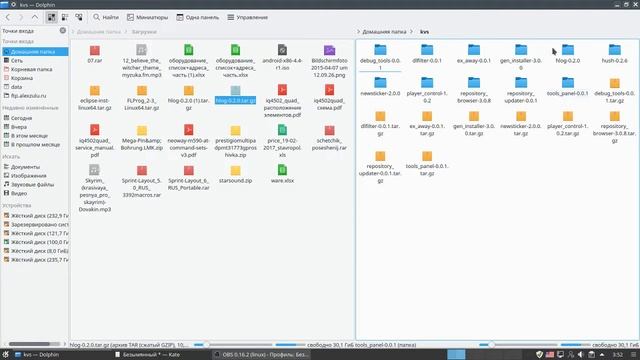The image size is (640, 360).
Task: Select the Bildschirmfoto png image file
Action: tap(329, 60)
